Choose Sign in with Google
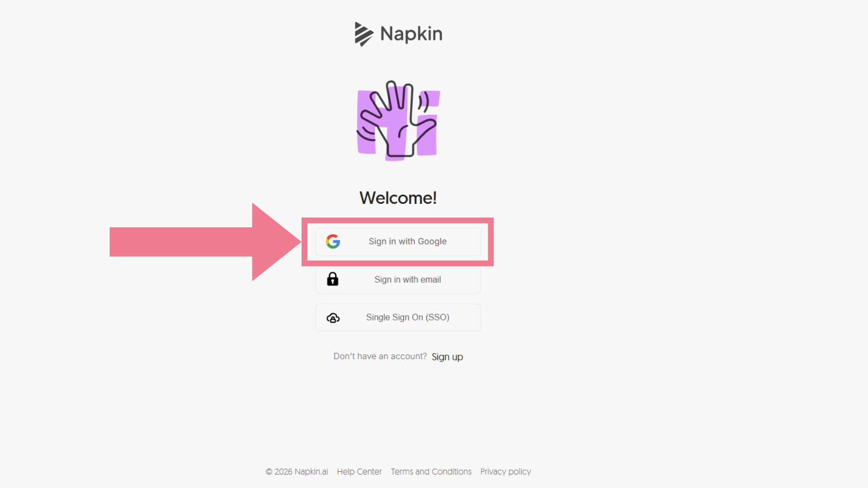Screen dimensions: 868x488 pos(398,242)
